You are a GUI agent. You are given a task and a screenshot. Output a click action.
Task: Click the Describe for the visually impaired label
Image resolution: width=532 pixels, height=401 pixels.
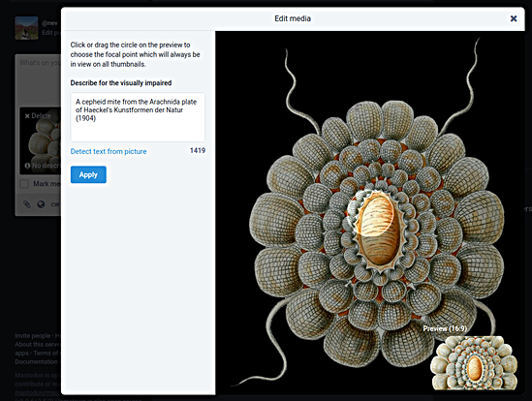pyautogui.click(x=121, y=83)
